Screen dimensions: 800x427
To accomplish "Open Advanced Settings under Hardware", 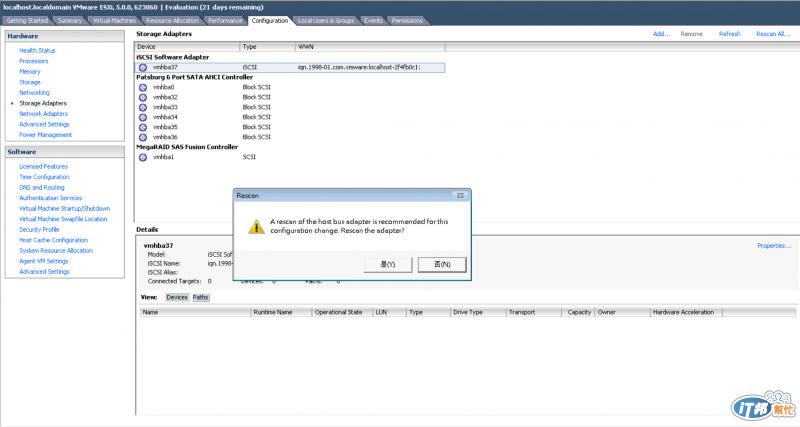I will pyautogui.click(x=44, y=124).
